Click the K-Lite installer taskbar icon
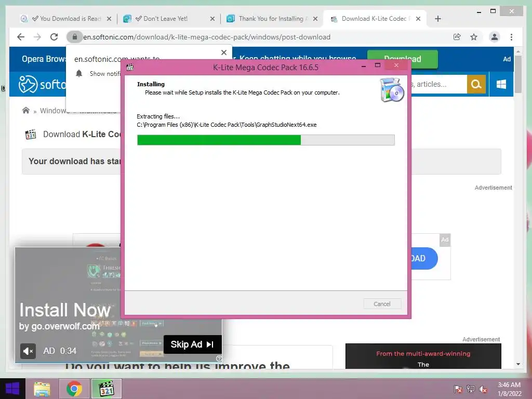This screenshot has height=399, width=532. coord(107,389)
